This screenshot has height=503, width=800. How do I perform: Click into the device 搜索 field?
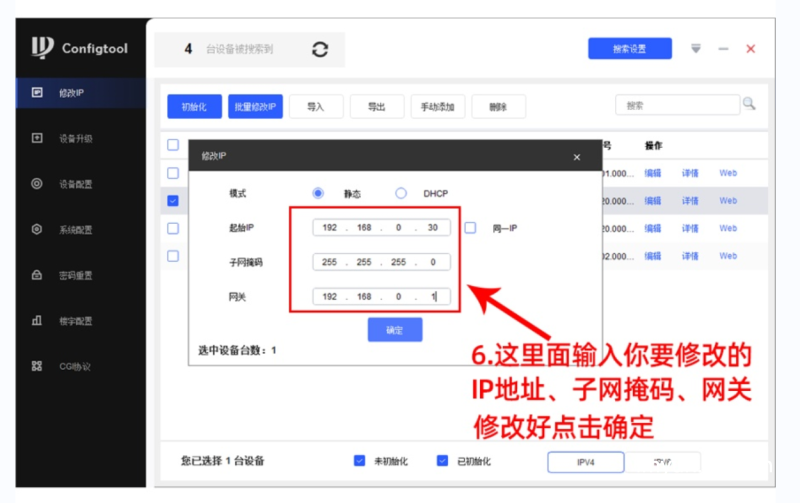pyautogui.click(x=678, y=105)
